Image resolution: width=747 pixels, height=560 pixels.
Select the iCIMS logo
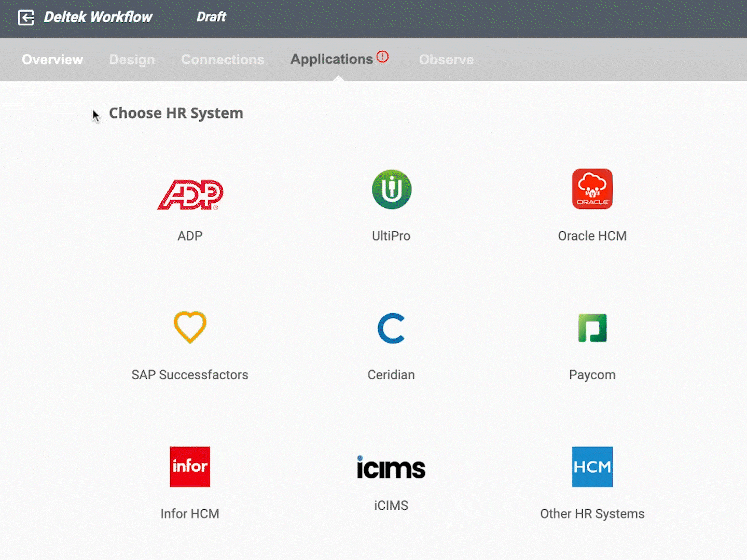(391, 467)
